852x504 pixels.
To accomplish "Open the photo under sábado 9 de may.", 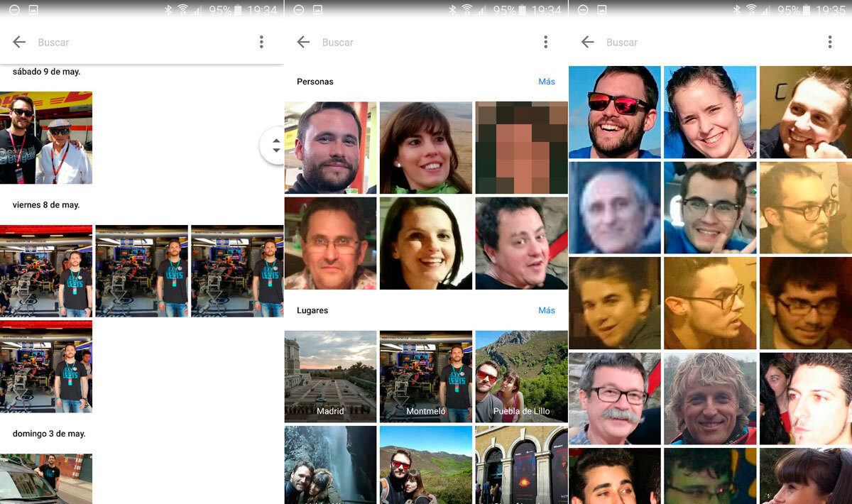I will 46,138.
